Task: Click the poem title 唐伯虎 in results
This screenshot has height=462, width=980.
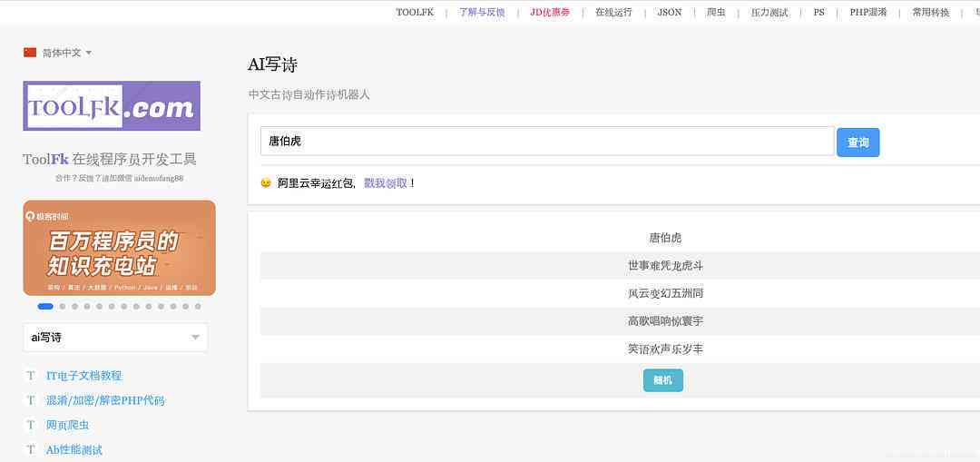Action: 666,238
